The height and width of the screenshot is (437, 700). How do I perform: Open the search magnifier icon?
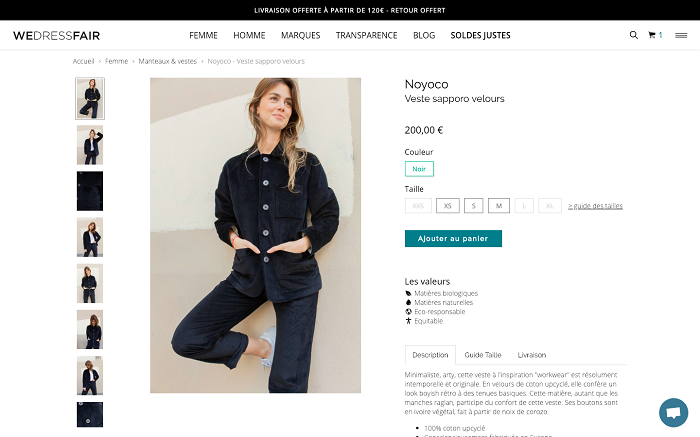[633, 35]
